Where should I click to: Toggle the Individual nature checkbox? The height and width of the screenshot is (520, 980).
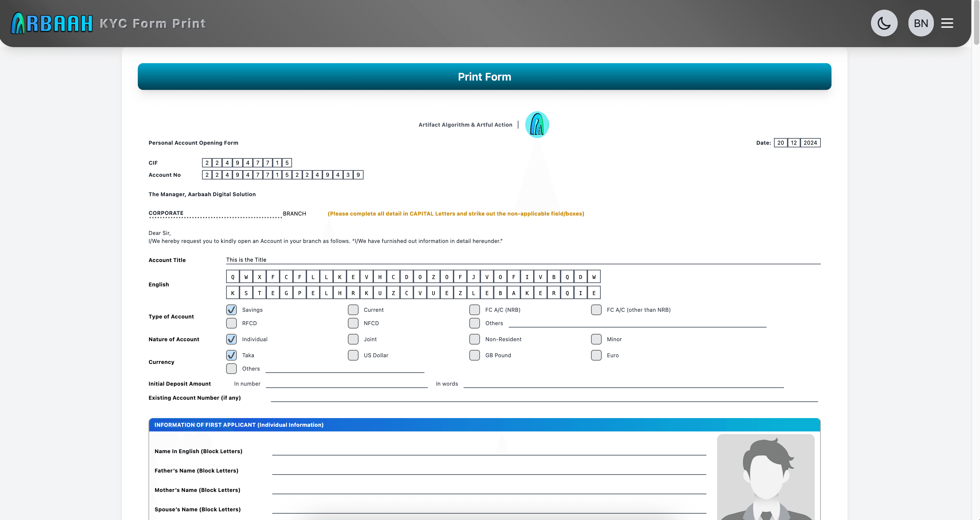point(231,339)
